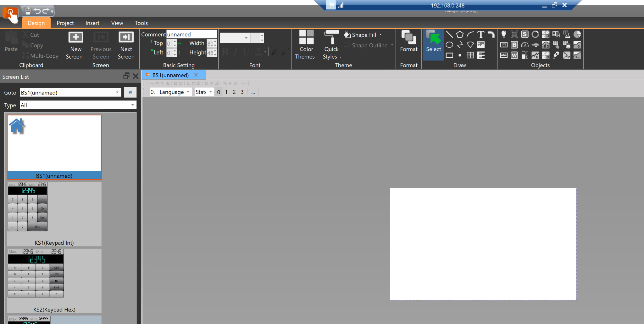
Task: Add a Lamp (light bulb) object
Action: pyautogui.click(x=504, y=35)
